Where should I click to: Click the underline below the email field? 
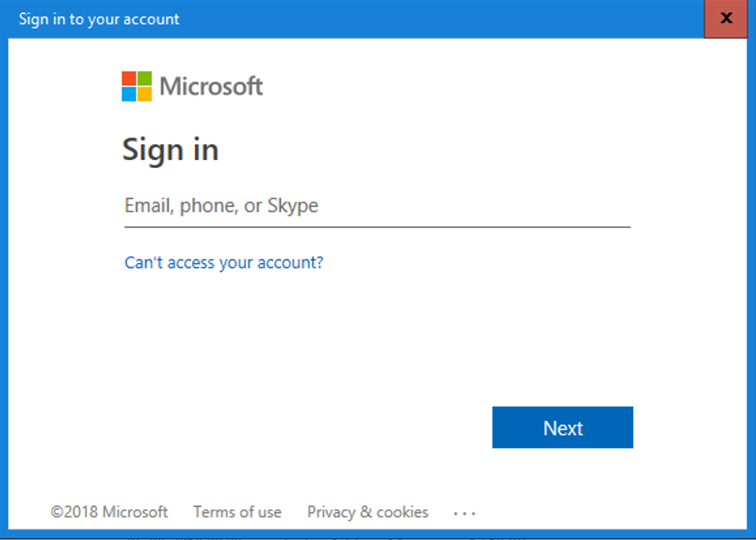tap(377, 226)
